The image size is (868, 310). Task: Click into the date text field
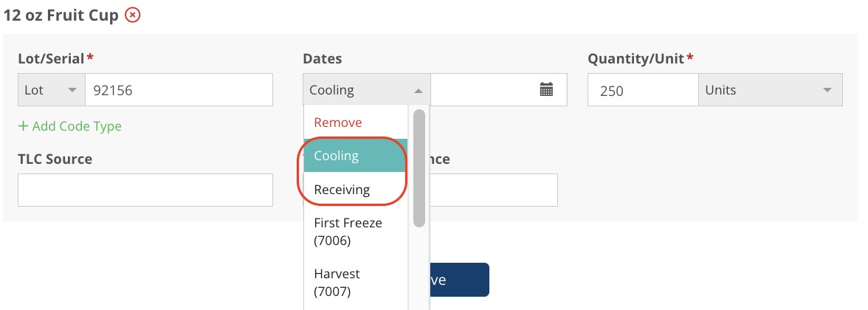[483, 90]
